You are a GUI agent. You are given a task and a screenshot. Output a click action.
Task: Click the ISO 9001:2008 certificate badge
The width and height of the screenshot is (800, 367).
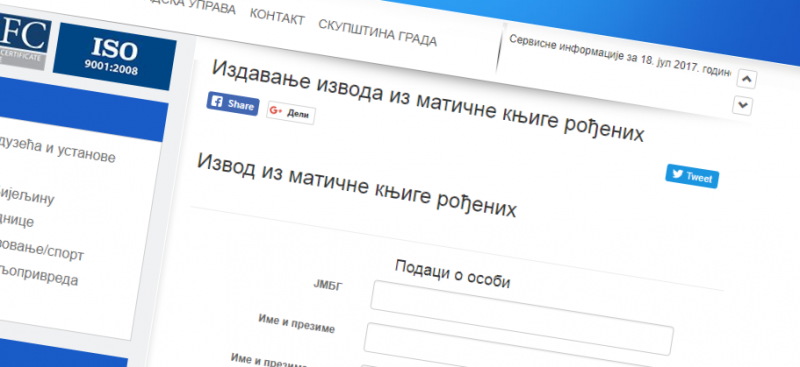114,57
